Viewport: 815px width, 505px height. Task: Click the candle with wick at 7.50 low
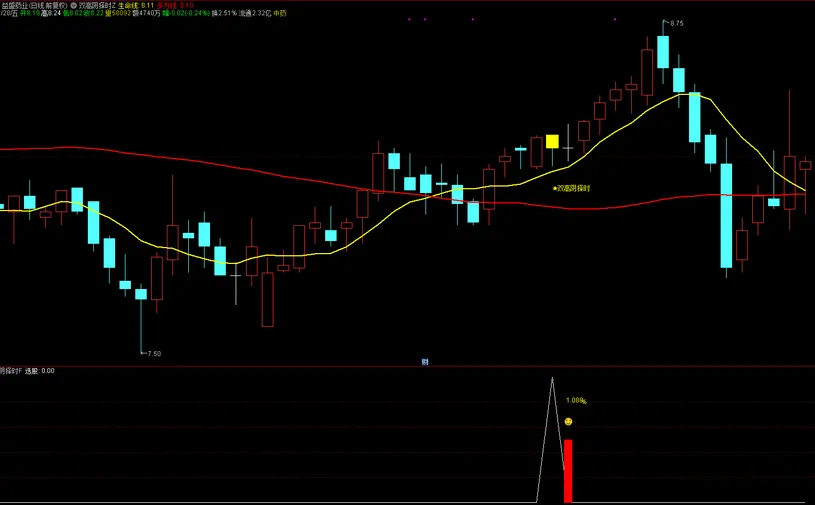[141, 294]
